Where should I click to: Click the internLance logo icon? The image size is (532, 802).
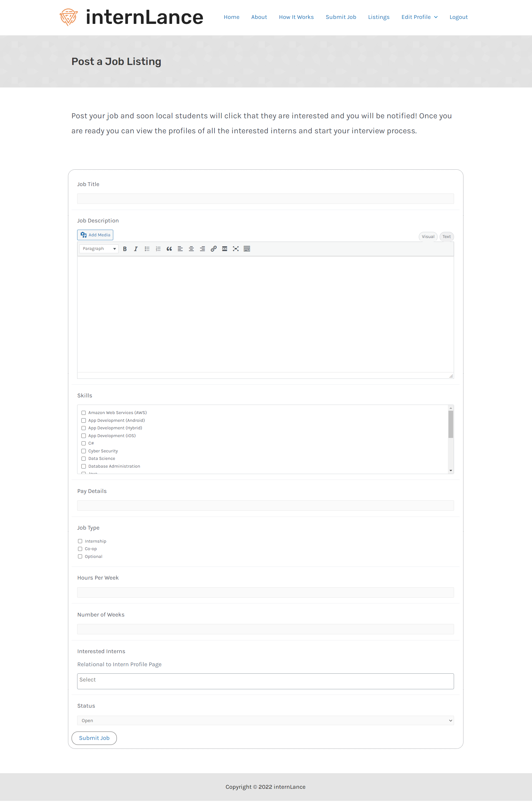click(x=69, y=17)
